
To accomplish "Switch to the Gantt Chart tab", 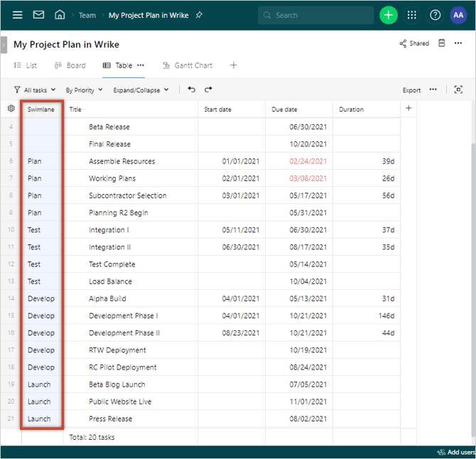I will [x=188, y=65].
